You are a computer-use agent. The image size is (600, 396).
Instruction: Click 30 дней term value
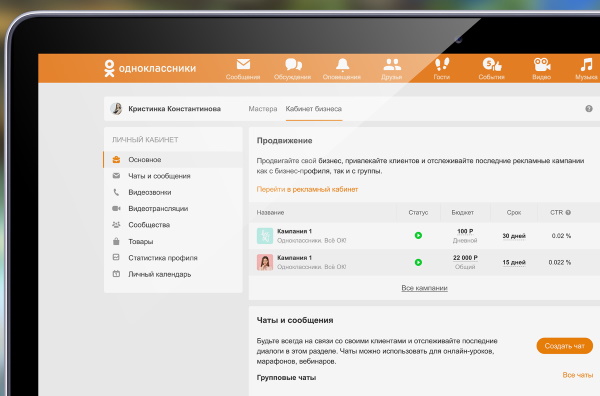[x=514, y=236]
